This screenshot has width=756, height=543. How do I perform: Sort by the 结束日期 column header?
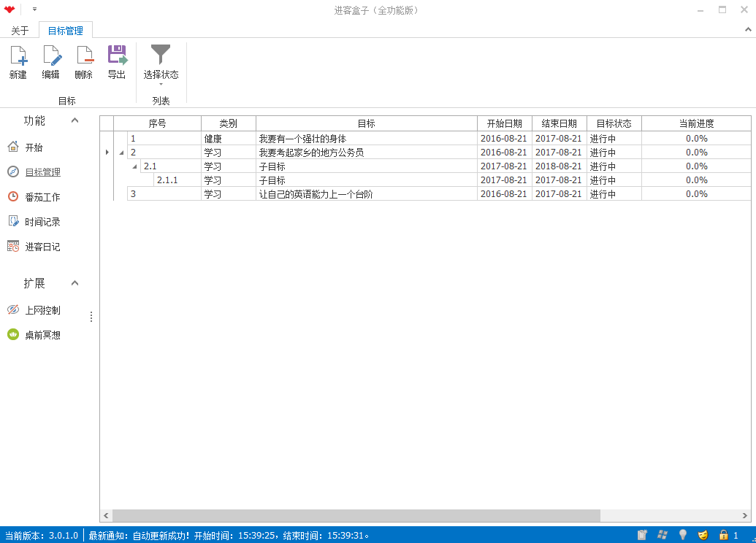point(560,123)
